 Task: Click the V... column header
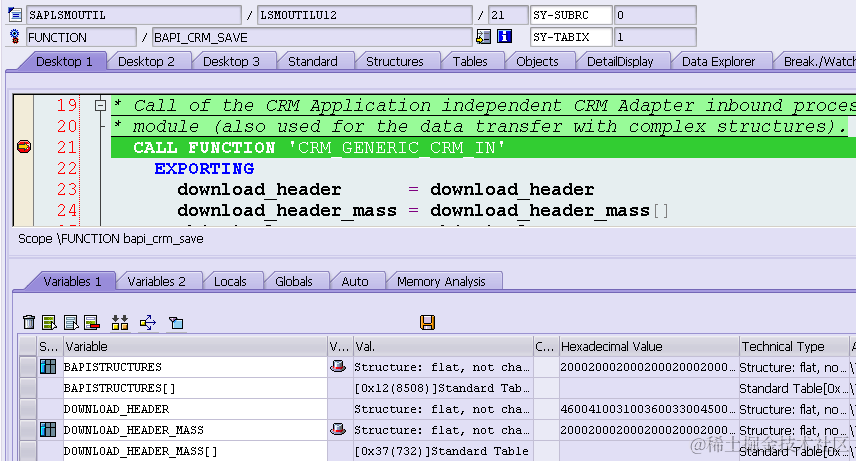click(x=341, y=346)
